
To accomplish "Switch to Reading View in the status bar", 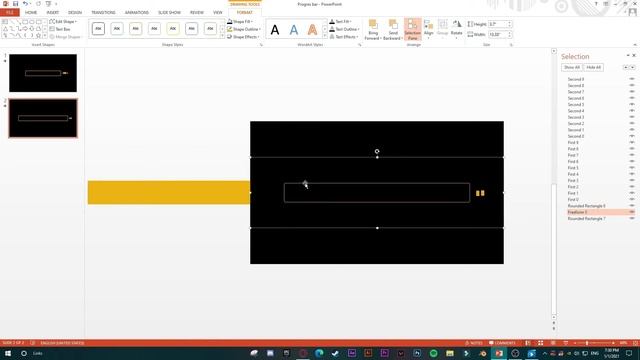I will tap(553, 343).
